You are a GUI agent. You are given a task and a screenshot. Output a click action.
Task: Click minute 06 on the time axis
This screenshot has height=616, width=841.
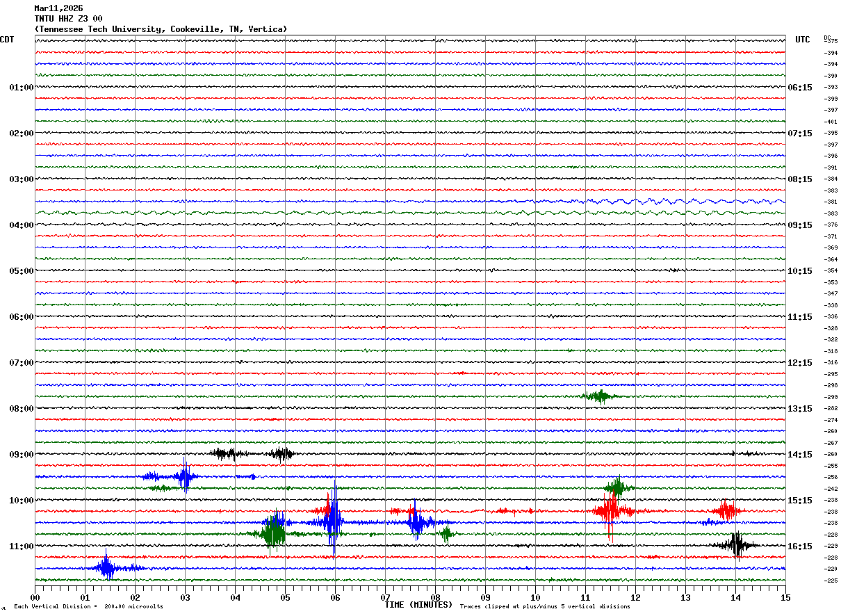click(x=335, y=597)
